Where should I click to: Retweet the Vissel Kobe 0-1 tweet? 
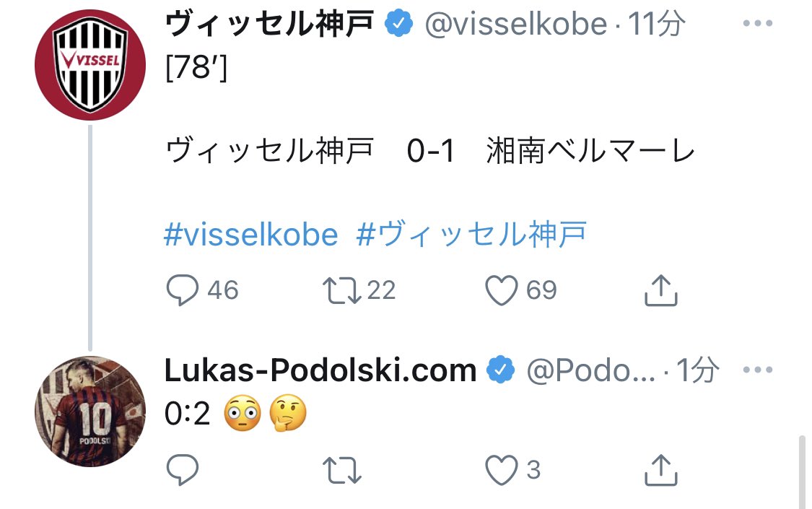(x=341, y=290)
